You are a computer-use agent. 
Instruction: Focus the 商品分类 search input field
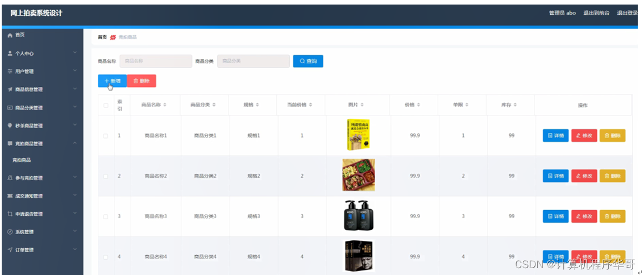coord(254,61)
